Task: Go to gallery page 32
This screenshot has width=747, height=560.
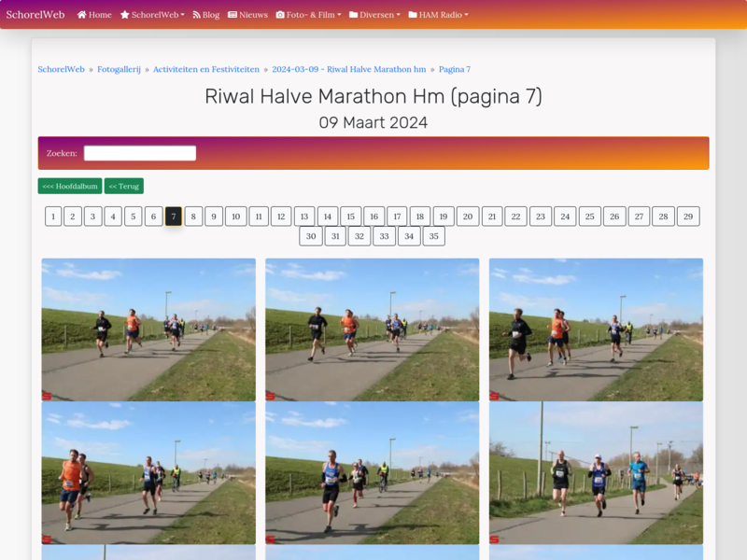Action: tap(359, 236)
